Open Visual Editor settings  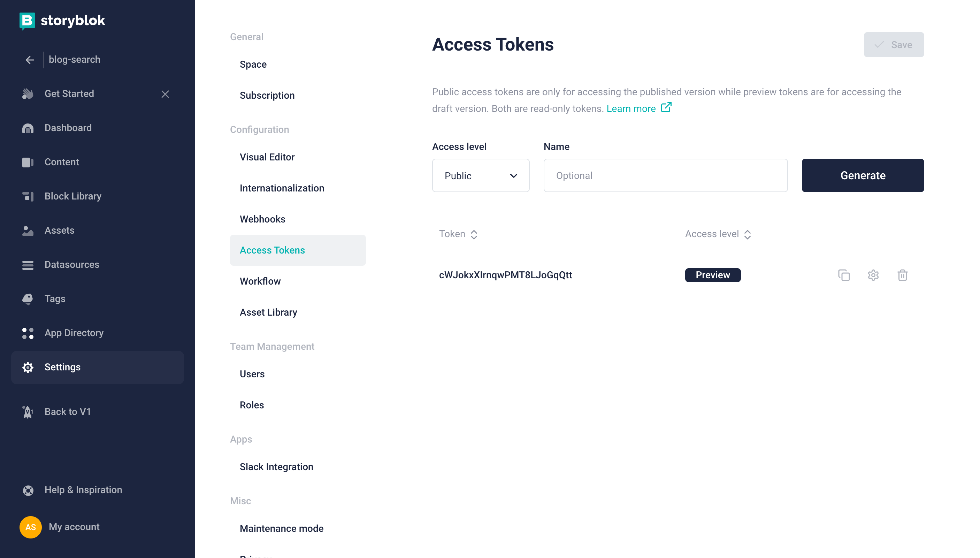pos(267,157)
